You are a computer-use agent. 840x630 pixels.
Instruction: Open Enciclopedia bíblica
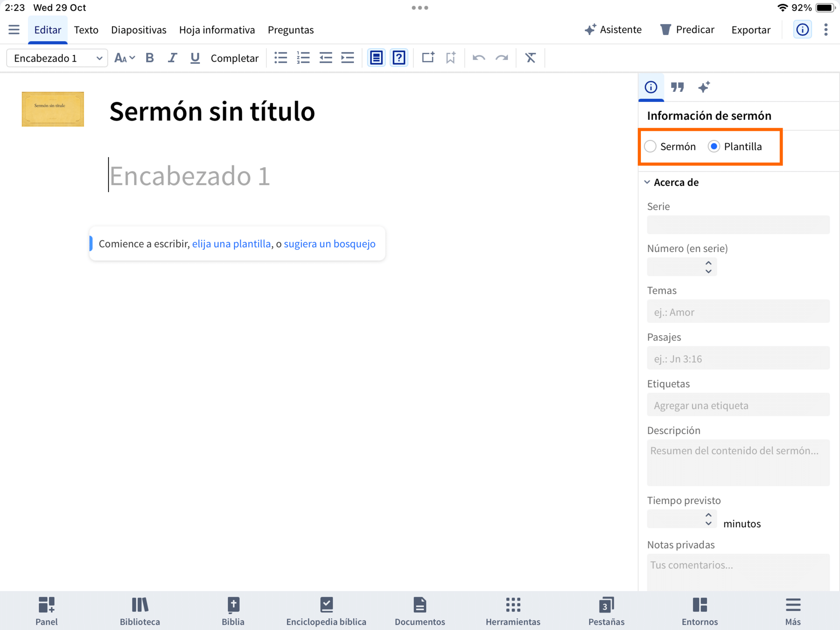(x=326, y=611)
